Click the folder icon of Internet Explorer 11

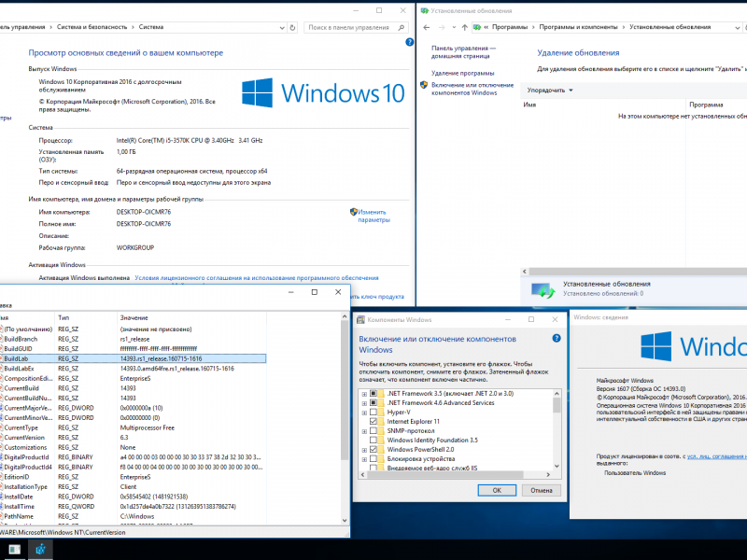[381, 422]
